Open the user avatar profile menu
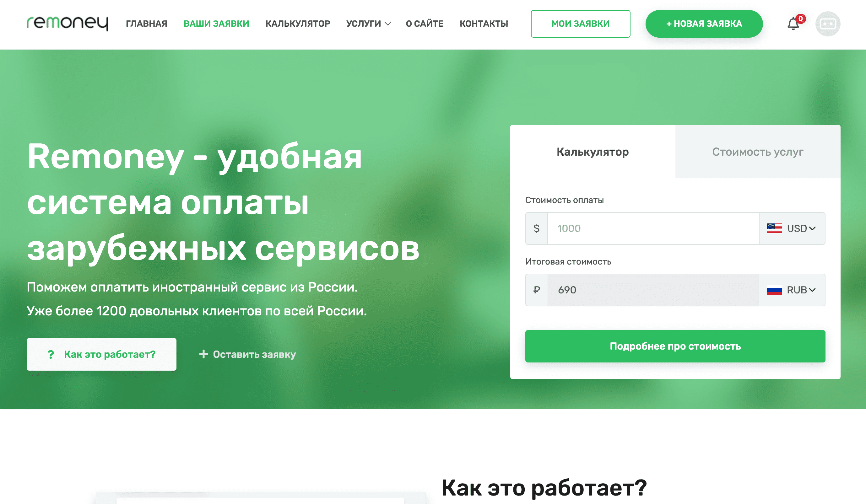 (828, 24)
